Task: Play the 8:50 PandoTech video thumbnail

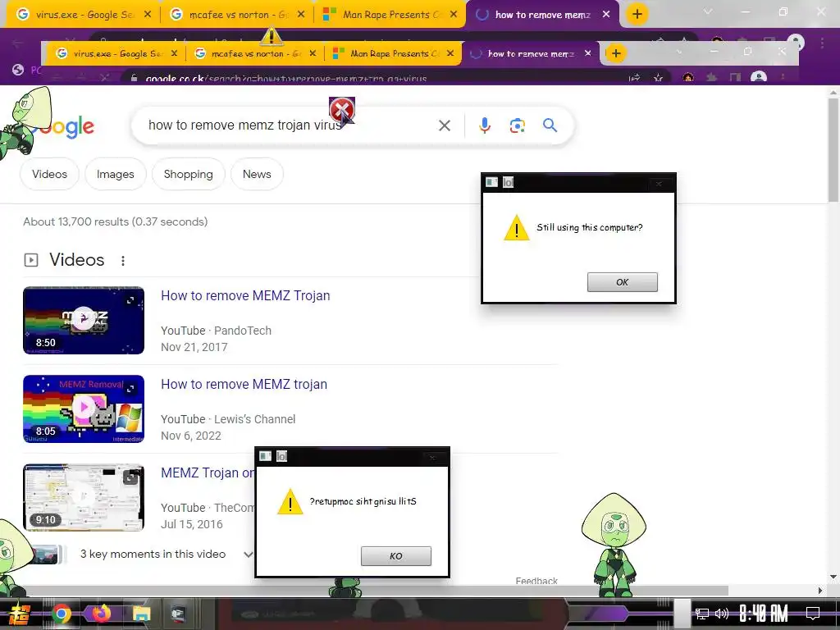Action: click(84, 321)
